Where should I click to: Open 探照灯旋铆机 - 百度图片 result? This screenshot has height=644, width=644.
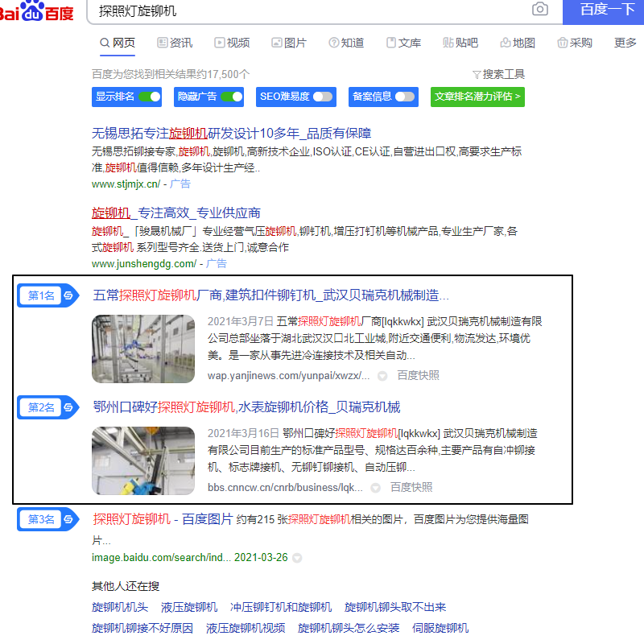[163, 519]
